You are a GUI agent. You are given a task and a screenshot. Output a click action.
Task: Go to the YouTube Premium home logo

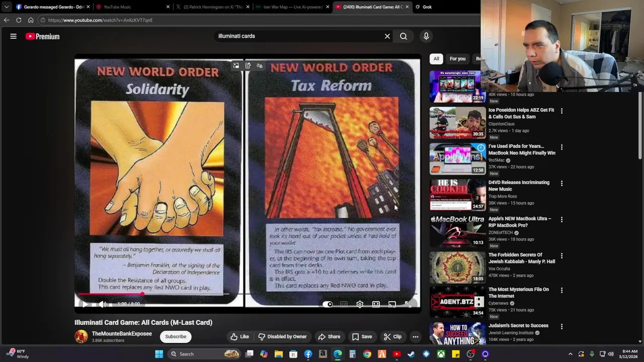click(x=43, y=36)
